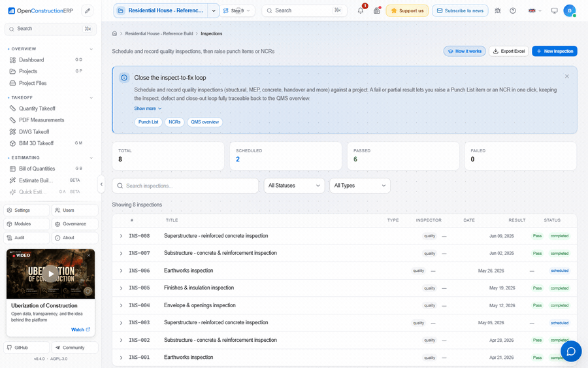
Task: Click How it works
Action: (x=465, y=51)
